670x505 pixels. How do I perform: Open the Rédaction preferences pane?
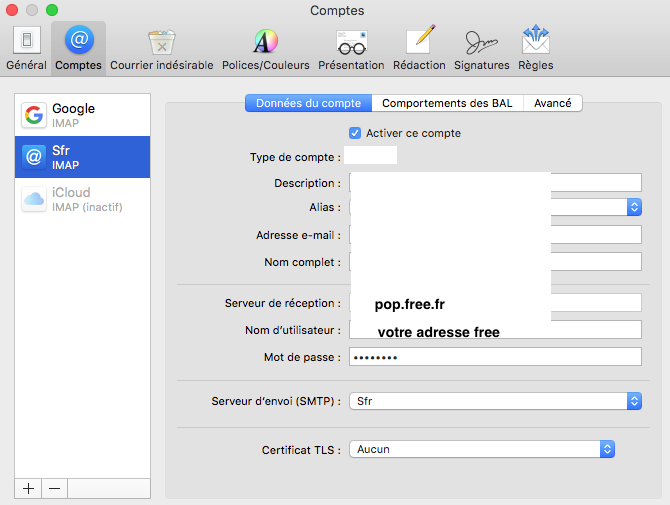point(419,49)
